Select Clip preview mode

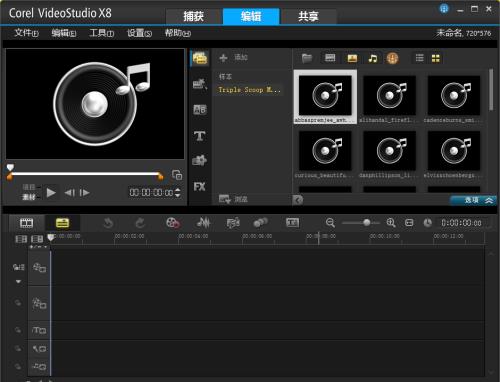29,197
